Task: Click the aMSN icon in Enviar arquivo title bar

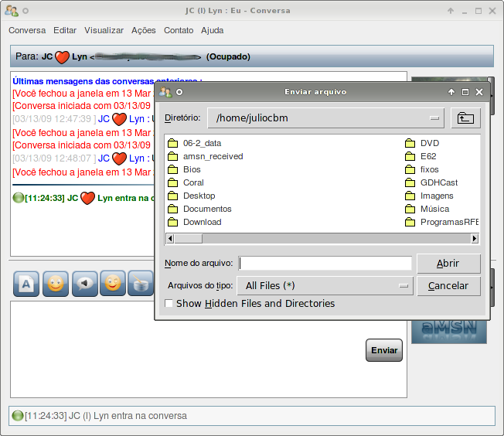Action: pos(165,92)
